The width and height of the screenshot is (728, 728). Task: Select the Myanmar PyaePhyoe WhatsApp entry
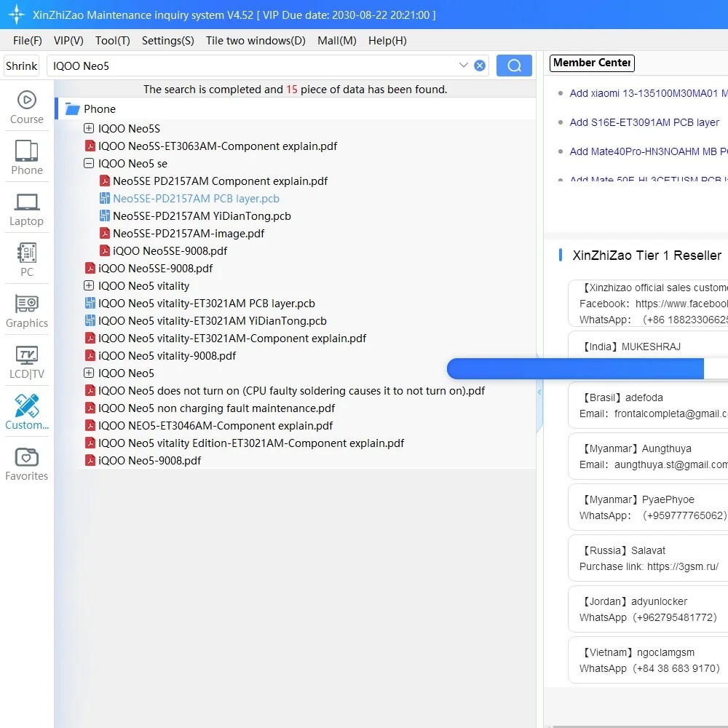(x=648, y=507)
